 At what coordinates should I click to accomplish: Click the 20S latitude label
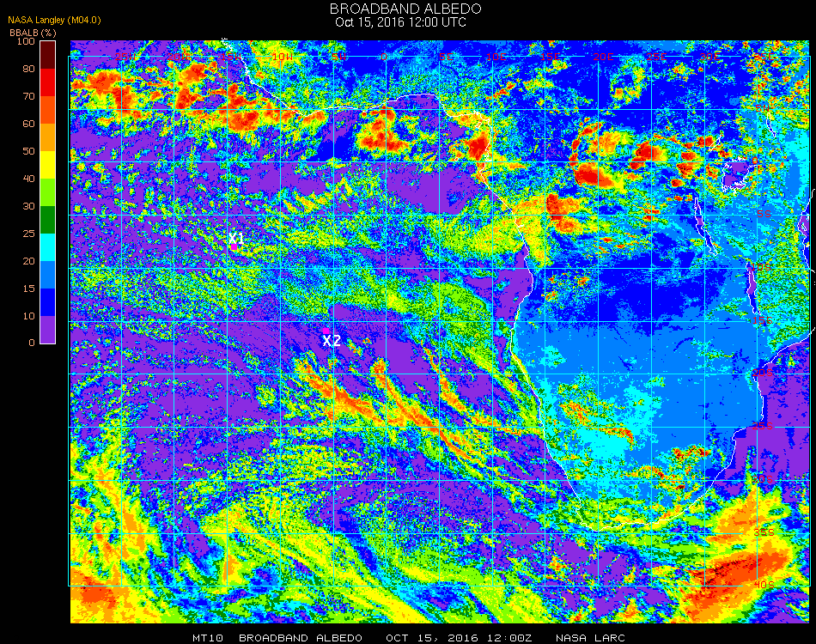pyautogui.click(x=763, y=374)
